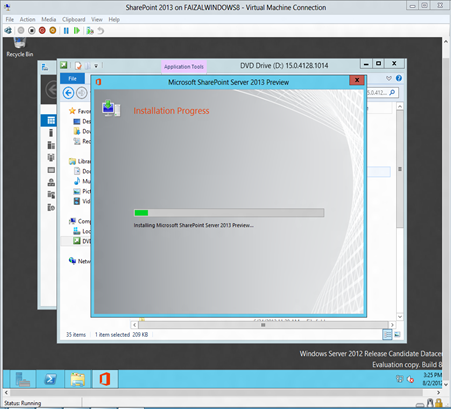The width and height of the screenshot is (451, 409).
Task: Click the lock icon in VM status bar
Action: (x=439, y=403)
